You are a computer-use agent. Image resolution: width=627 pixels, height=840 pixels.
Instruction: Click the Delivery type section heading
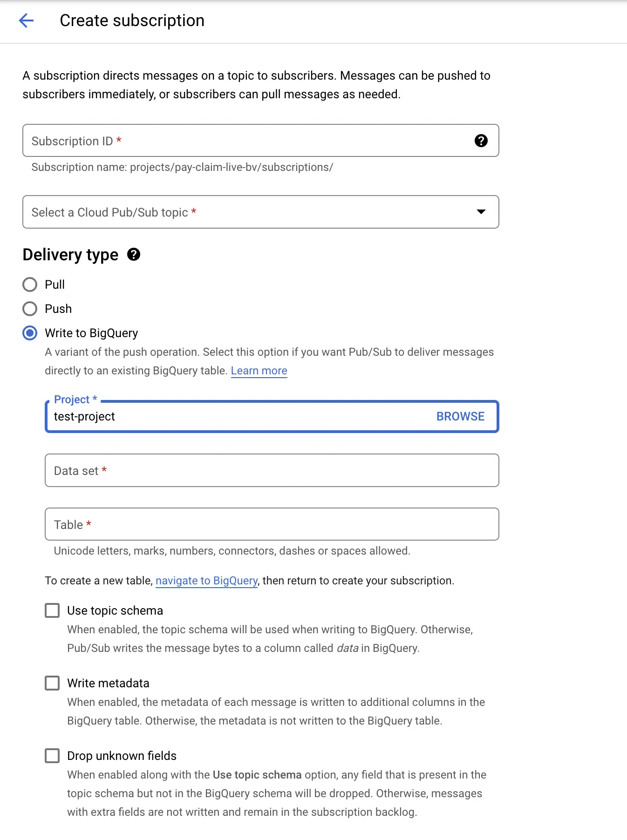(x=70, y=255)
